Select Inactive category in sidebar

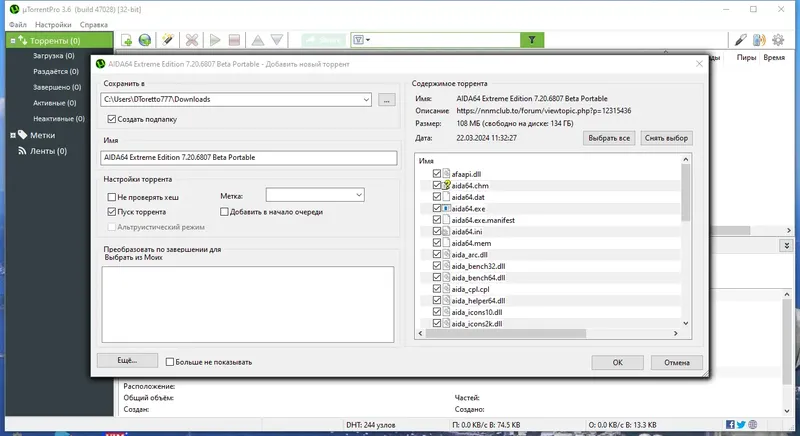(59, 119)
